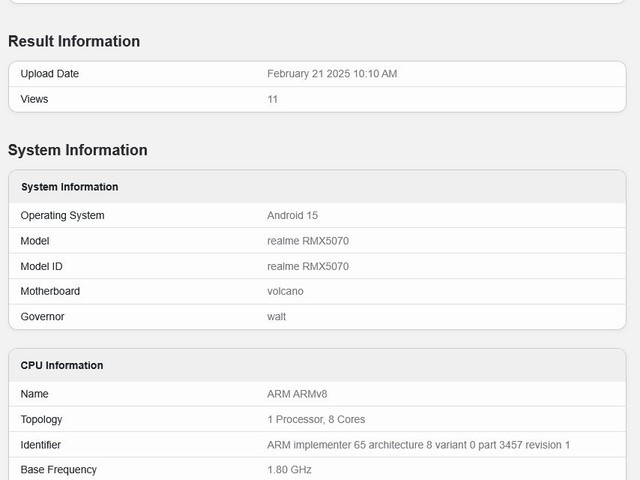
Task: Select the view count value 11
Action: 273,99
